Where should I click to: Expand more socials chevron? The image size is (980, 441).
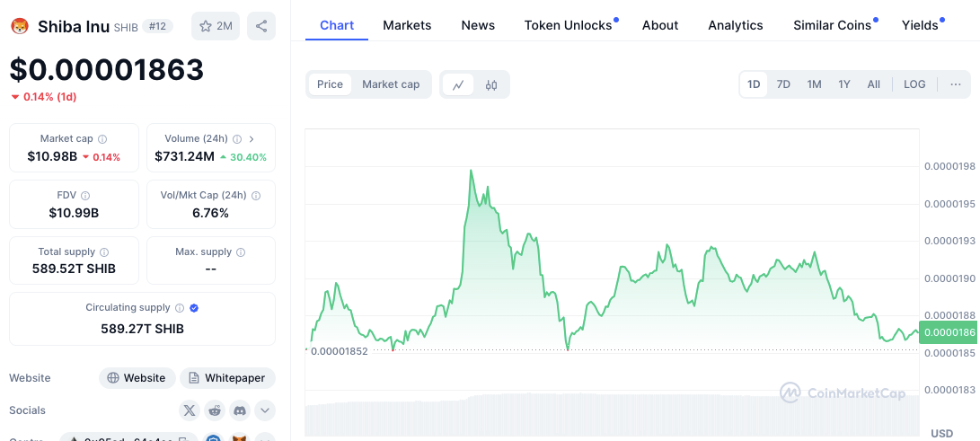tap(265, 410)
